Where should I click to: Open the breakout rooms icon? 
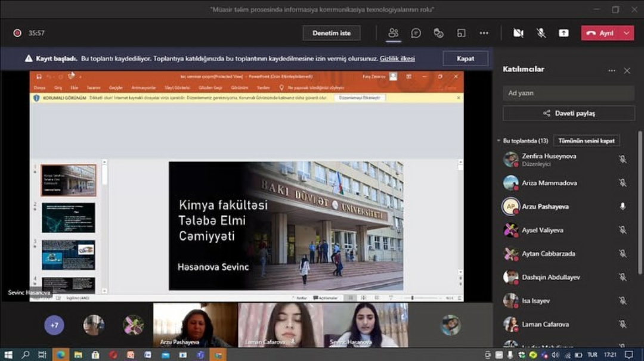[461, 33]
